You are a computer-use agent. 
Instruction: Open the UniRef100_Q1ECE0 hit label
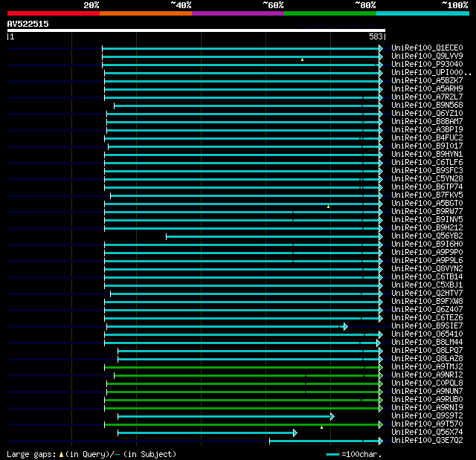427,48
